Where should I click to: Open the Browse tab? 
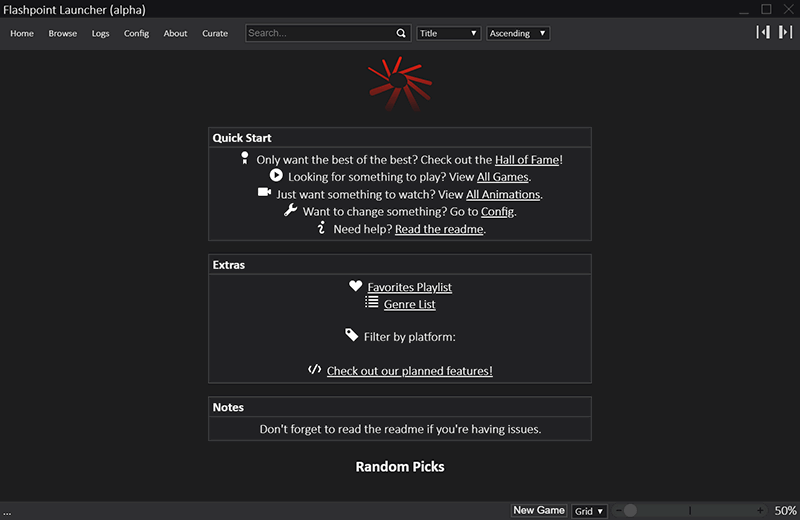pyautogui.click(x=63, y=33)
